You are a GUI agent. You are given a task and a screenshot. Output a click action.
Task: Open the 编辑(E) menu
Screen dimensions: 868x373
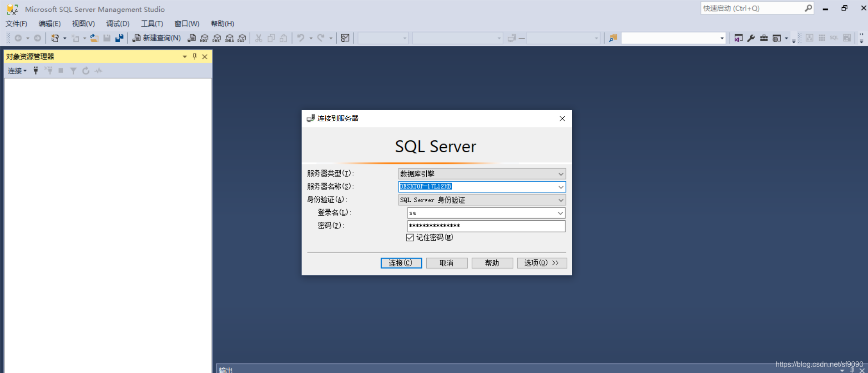pyautogui.click(x=50, y=24)
